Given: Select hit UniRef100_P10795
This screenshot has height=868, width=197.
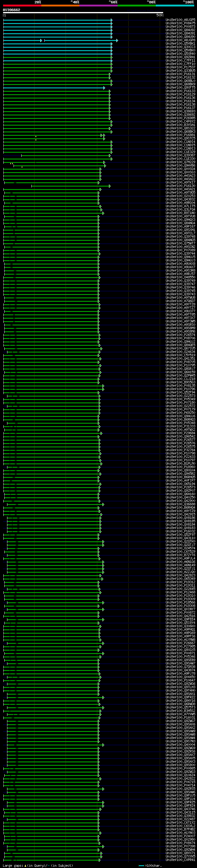Looking at the screenshot, I should [180, 365].
